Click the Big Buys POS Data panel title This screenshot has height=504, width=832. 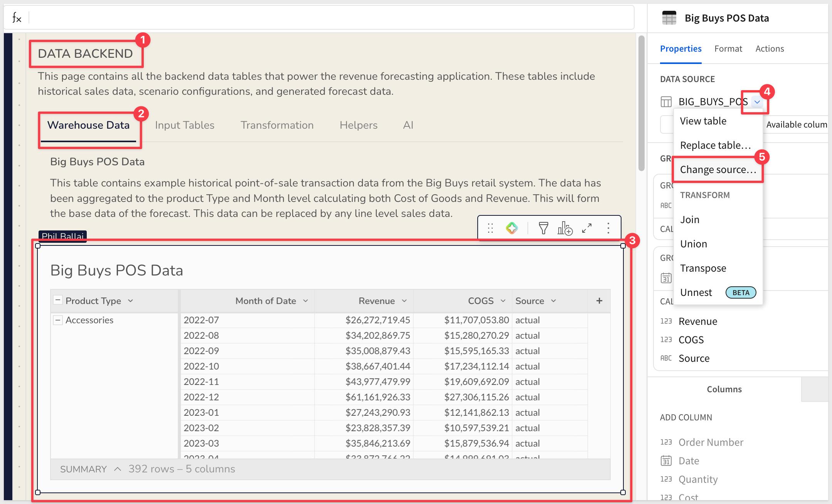pos(727,18)
